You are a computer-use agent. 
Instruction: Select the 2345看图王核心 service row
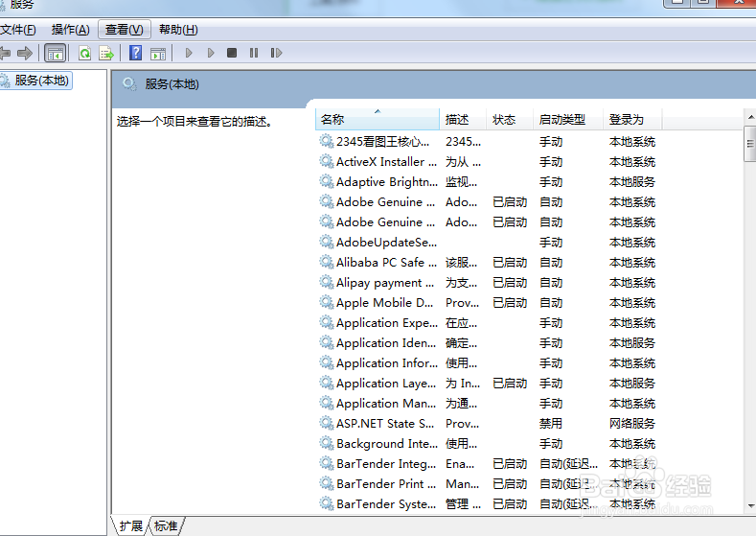(x=487, y=141)
